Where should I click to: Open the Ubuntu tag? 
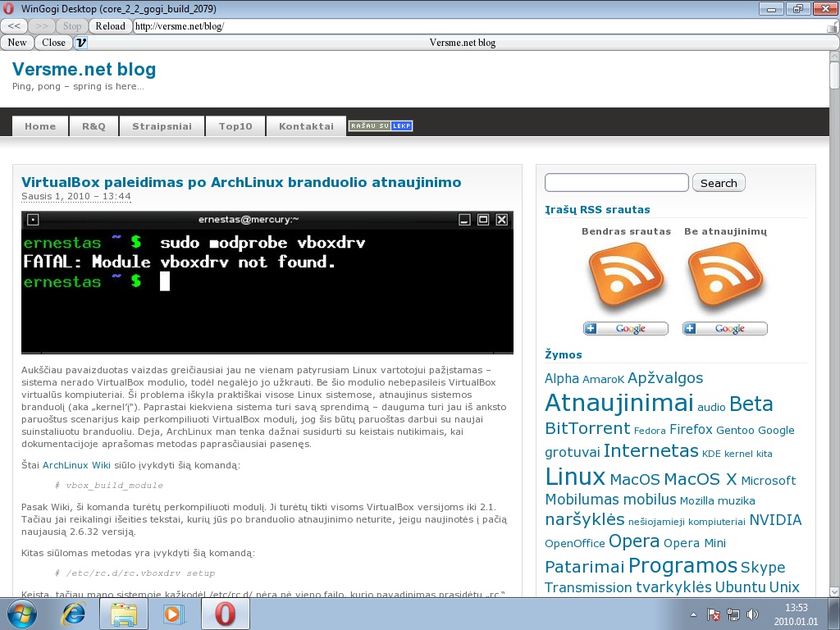(740, 587)
